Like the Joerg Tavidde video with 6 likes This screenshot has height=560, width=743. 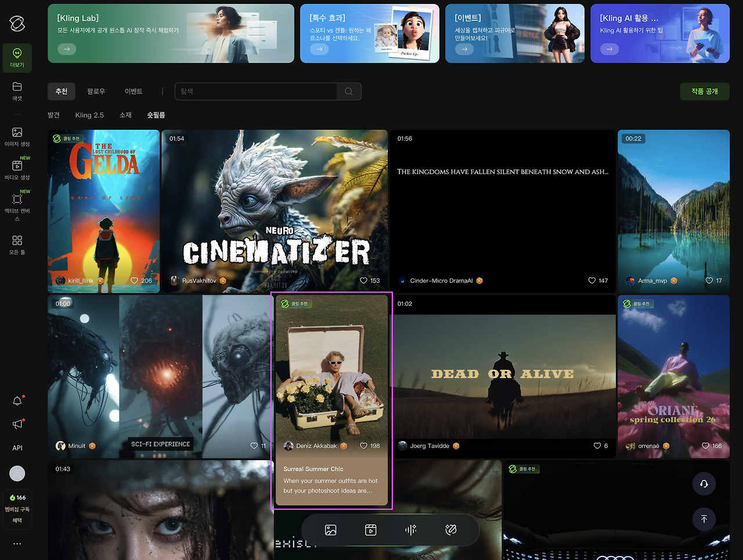coord(597,446)
